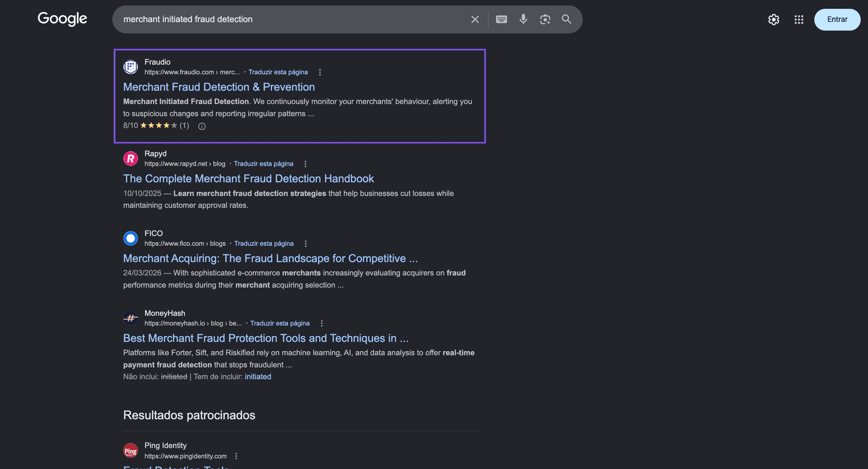The height and width of the screenshot is (469, 868).
Task: Click the 'Resultados patrocinados' heading
Action: [189, 415]
